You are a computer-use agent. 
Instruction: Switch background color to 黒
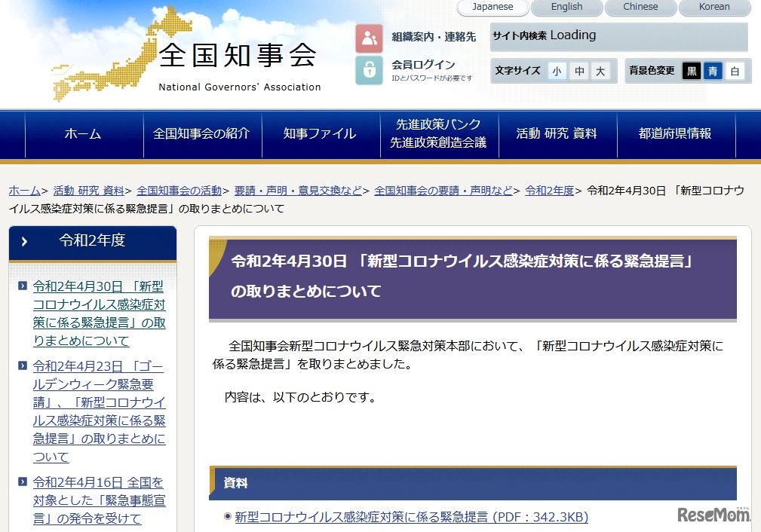(x=691, y=69)
